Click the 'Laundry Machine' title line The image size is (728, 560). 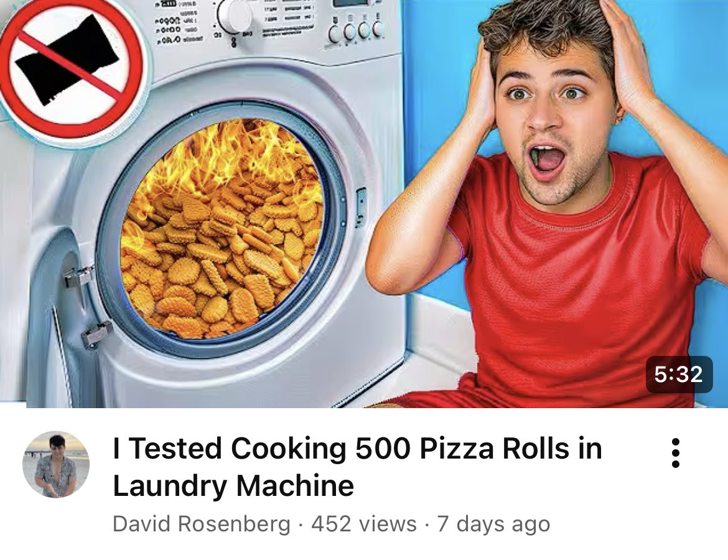233,486
